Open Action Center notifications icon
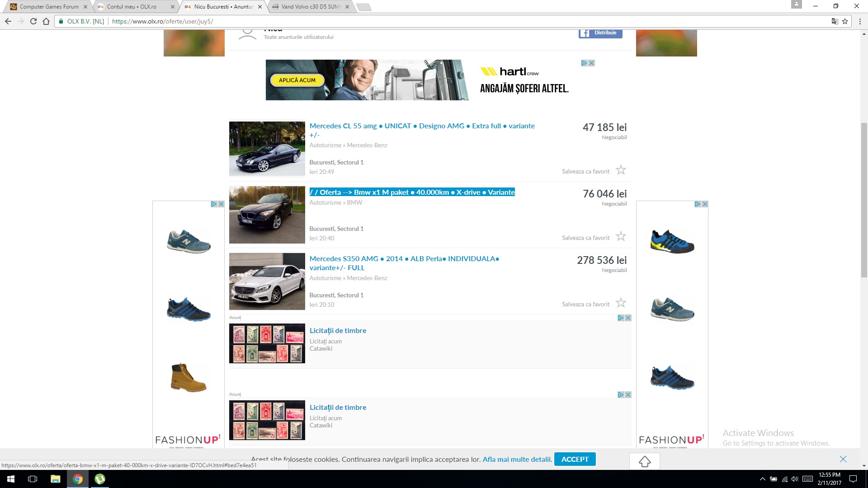This screenshot has height=488, width=868. coord(853,479)
